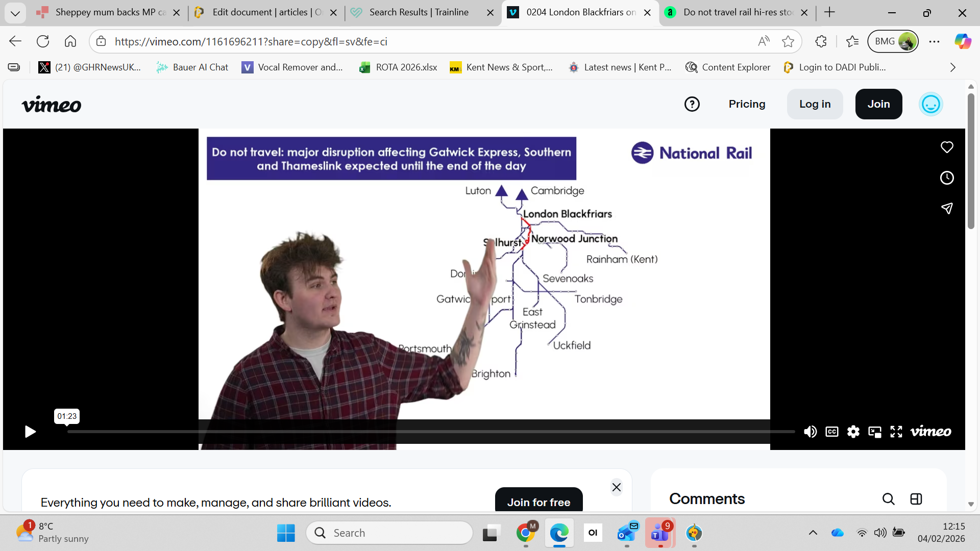Screen dimensions: 980x551
Task: Open video settings gear icon
Action: click(853, 432)
